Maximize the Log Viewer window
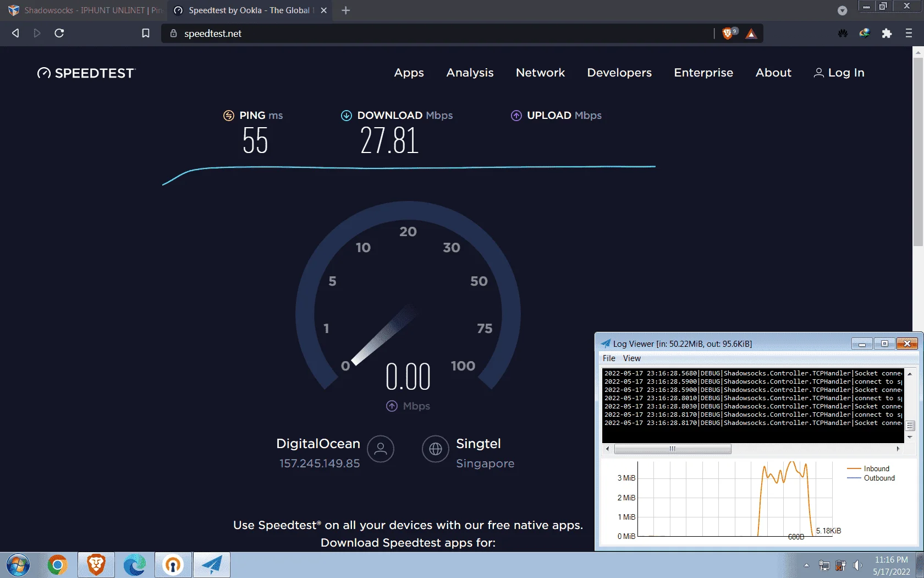Viewport: 924px width, 578px height. click(x=884, y=344)
